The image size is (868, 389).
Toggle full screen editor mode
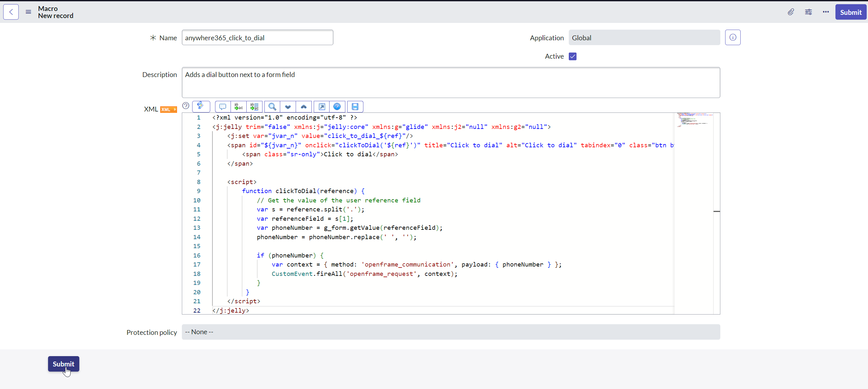point(322,107)
